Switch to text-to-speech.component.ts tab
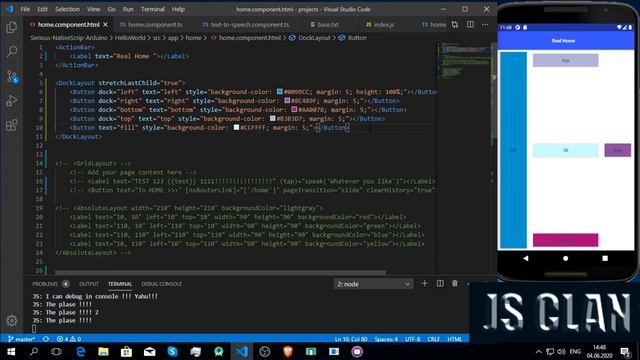This screenshot has width=640, height=360. pyautogui.click(x=246, y=24)
